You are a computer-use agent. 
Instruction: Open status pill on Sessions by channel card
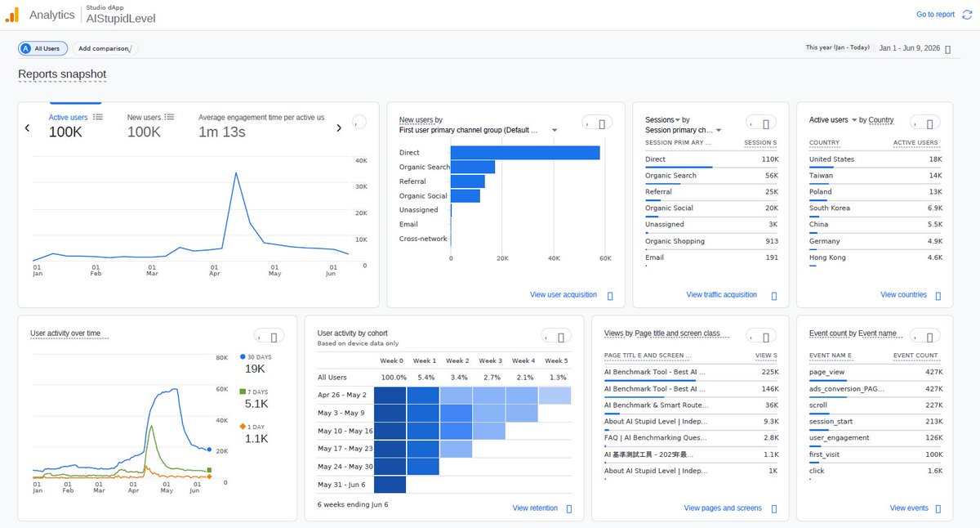(x=761, y=123)
